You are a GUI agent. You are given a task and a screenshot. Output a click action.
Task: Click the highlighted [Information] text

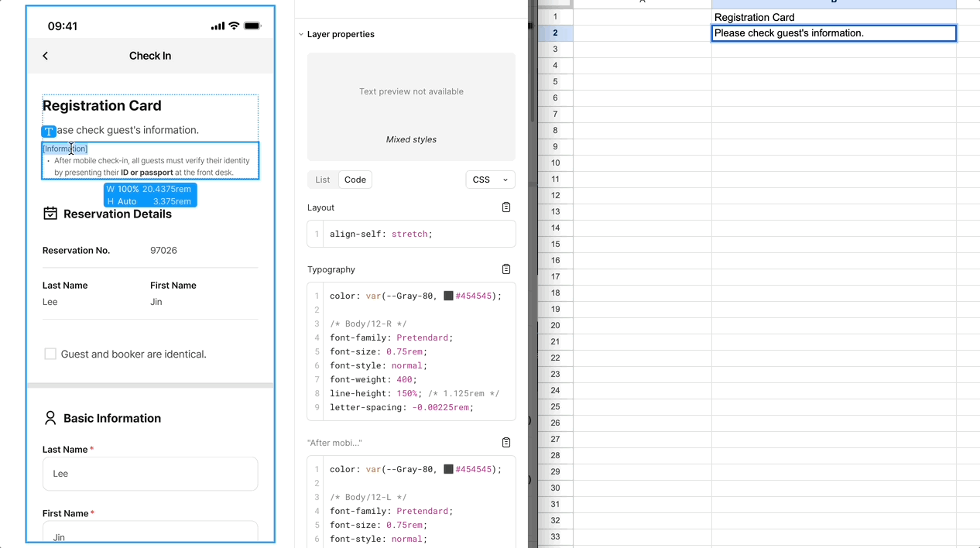point(65,149)
